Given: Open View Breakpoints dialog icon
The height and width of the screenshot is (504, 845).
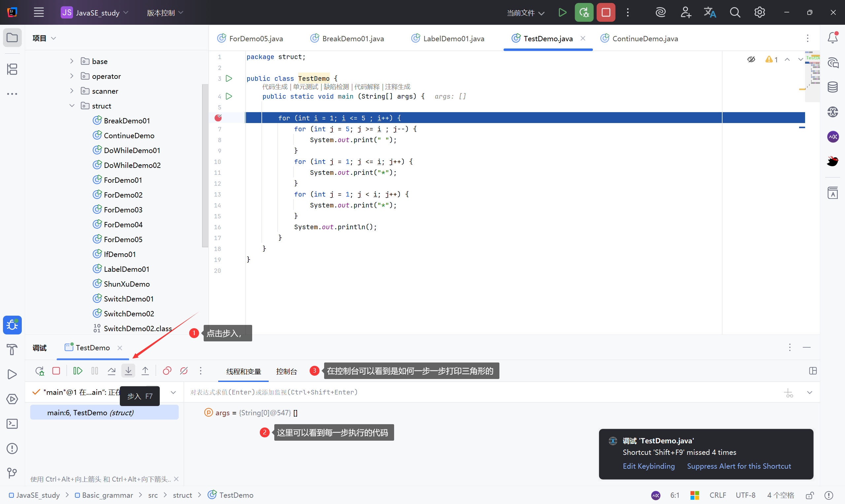Looking at the screenshot, I should point(167,370).
